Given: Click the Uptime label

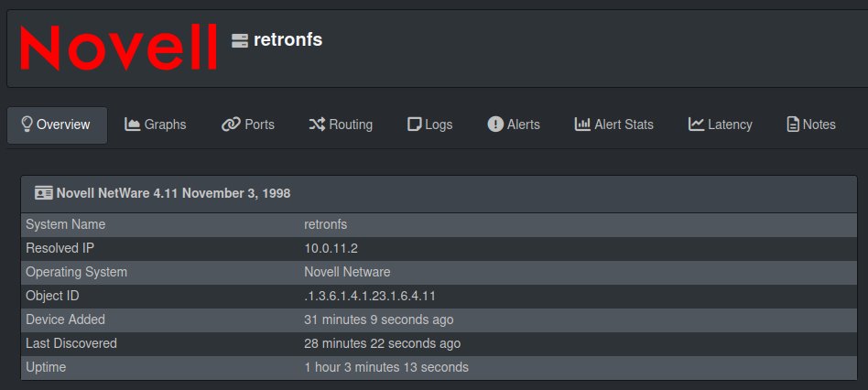Looking at the screenshot, I should [46, 367].
